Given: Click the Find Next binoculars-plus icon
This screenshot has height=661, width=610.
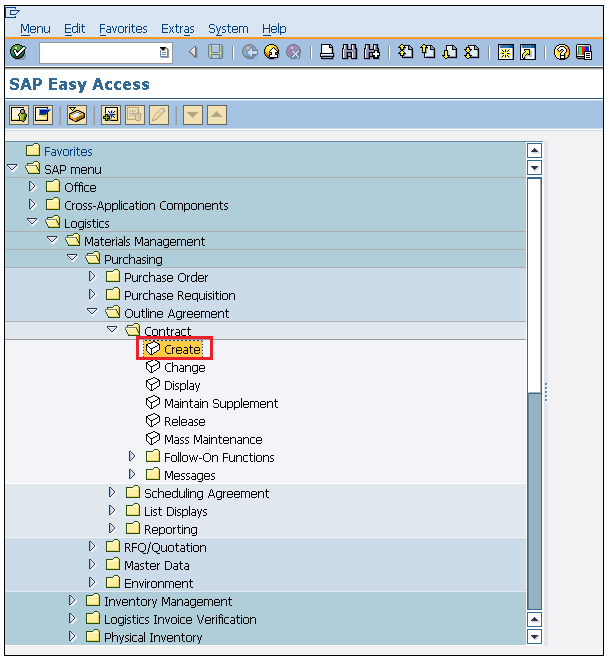Looking at the screenshot, I should (372, 52).
